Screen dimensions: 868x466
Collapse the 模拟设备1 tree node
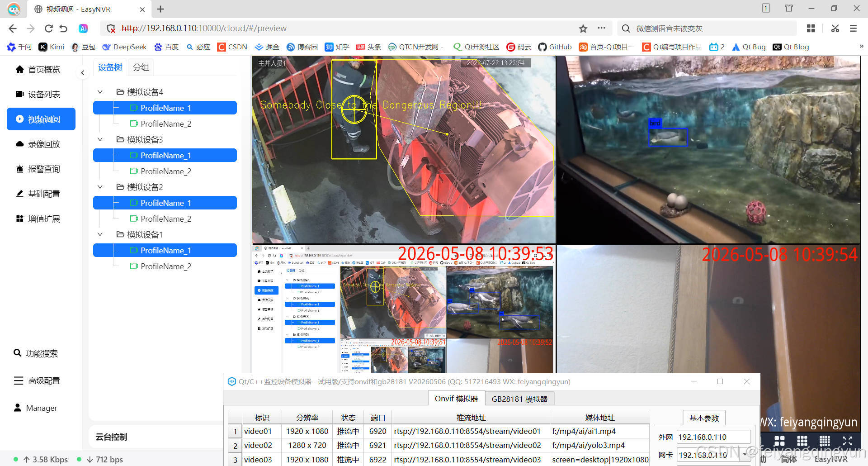pos(100,234)
